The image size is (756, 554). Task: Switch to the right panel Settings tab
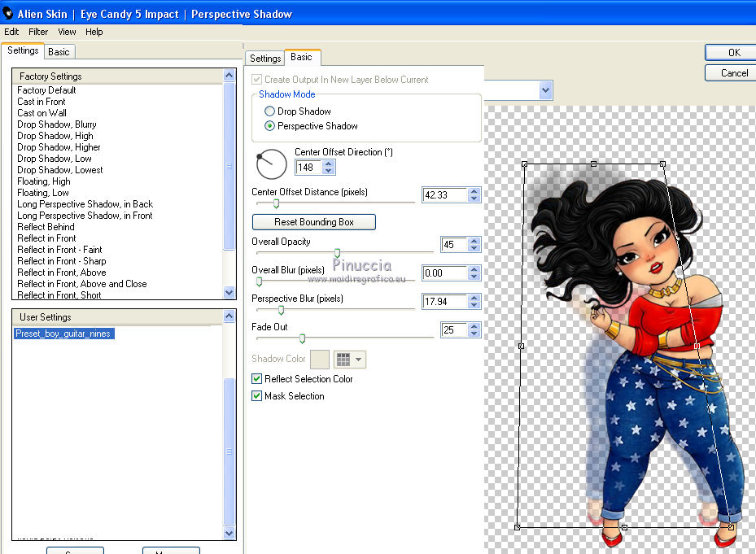coord(265,59)
